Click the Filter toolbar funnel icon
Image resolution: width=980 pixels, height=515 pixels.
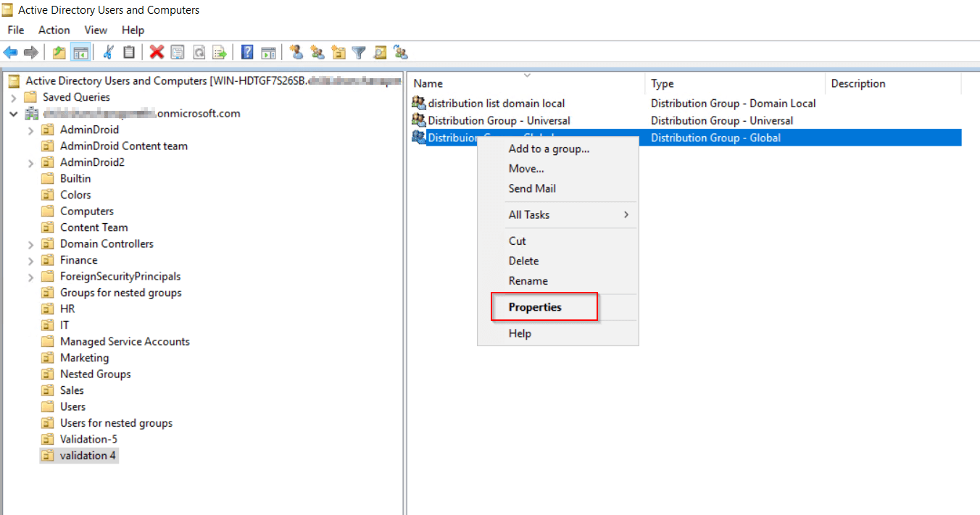[358, 52]
